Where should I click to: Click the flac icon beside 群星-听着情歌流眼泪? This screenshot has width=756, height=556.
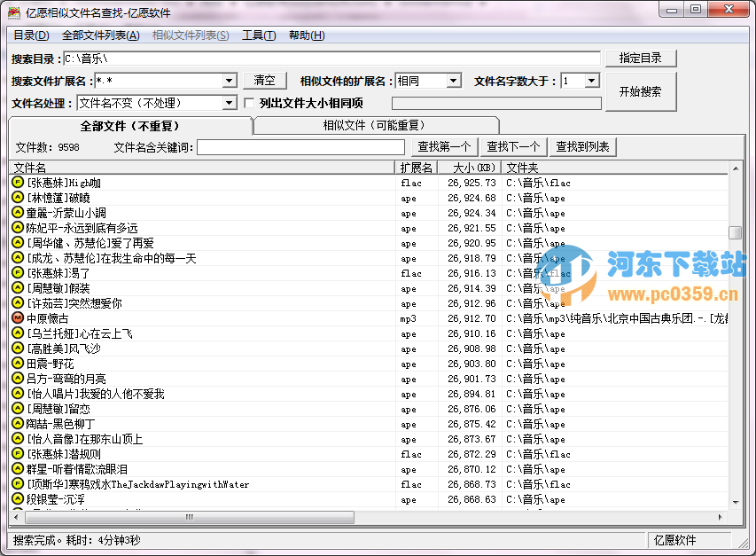point(16,469)
